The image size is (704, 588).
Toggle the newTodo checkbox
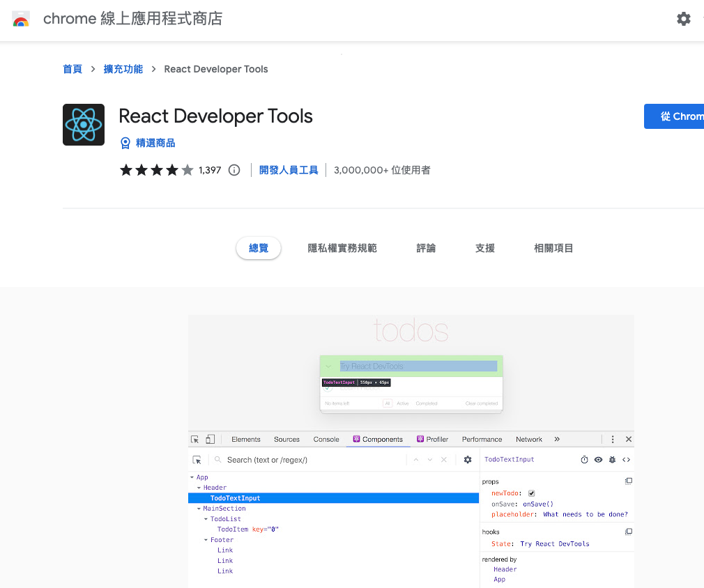pyautogui.click(x=532, y=493)
